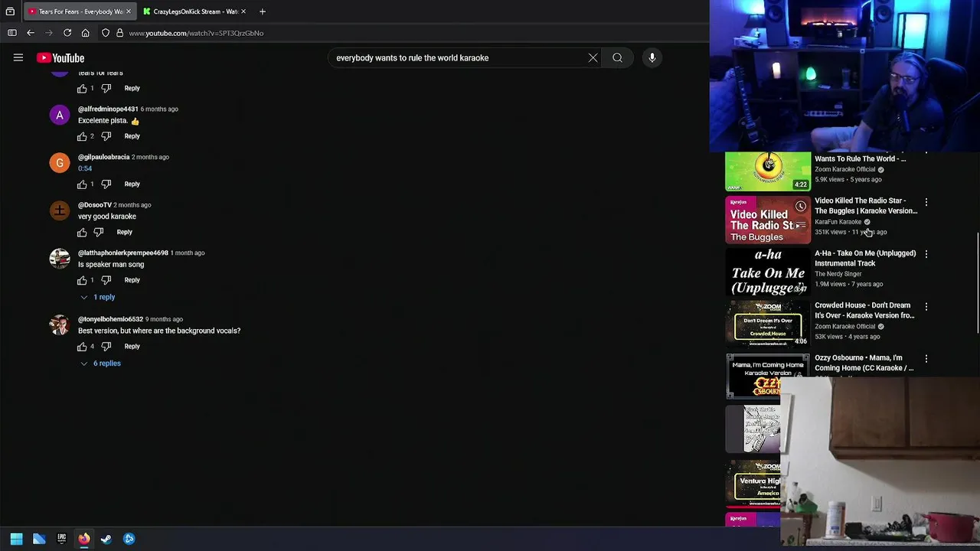Open Firefox from the taskbar
The image size is (980, 551).
[84, 539]
